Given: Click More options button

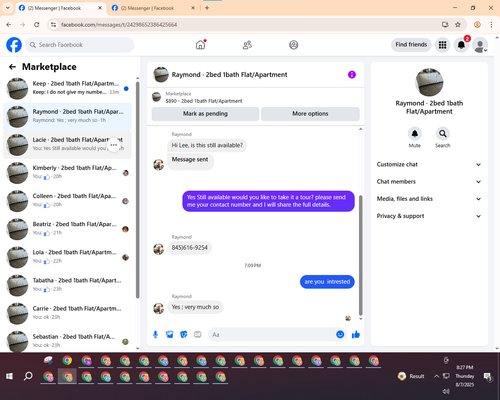Looking at the screenshot, I should point(310,114).
